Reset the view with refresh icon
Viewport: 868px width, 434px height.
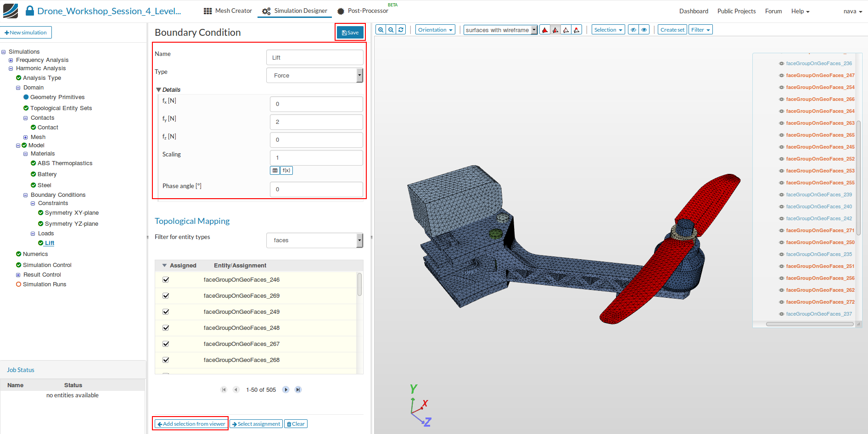pyautogui.click(x=401, y=30)
